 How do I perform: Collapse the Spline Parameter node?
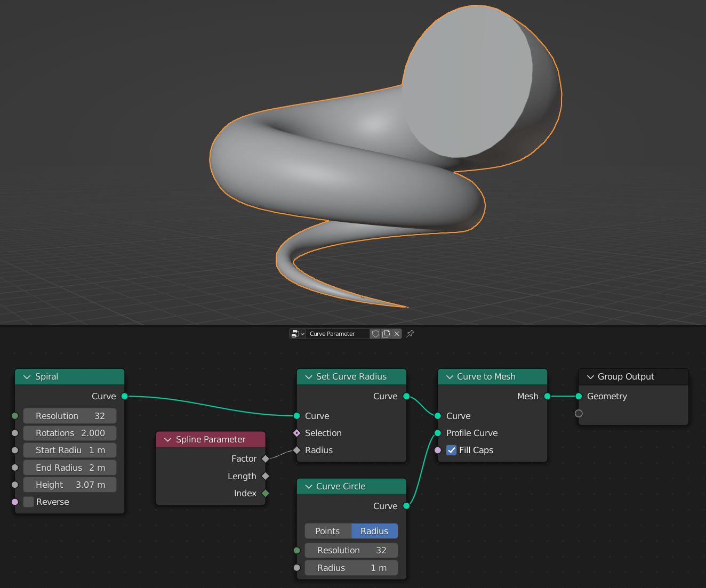[168, 439]
